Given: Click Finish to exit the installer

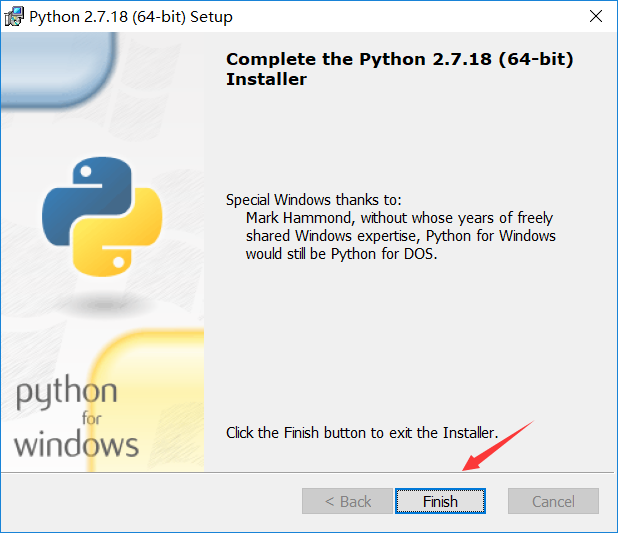Looking at the screenshot, I should 440,501.
